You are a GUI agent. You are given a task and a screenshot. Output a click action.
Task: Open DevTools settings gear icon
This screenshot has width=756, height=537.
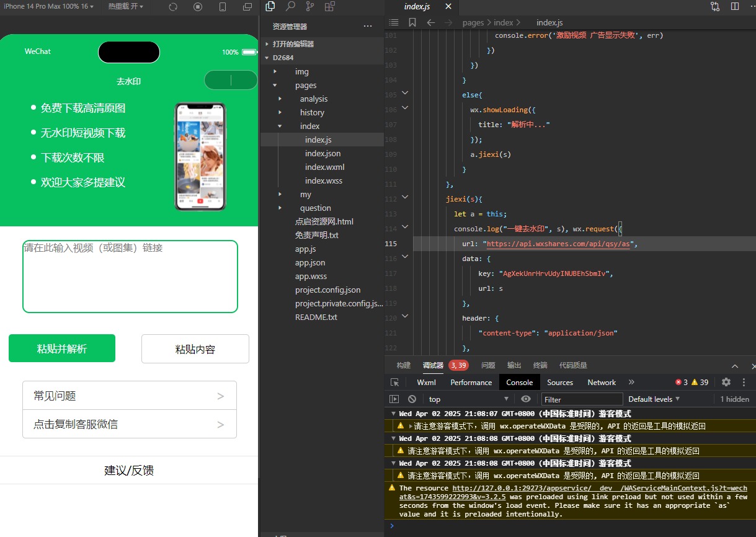pyautogui.click(x=726, y=383)
